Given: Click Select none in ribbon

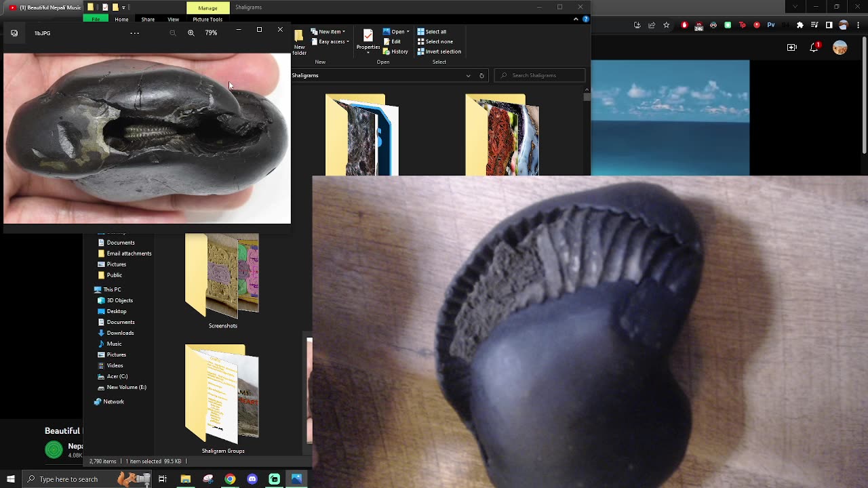Looking at the screenshot, I should [x=435, y=41].
